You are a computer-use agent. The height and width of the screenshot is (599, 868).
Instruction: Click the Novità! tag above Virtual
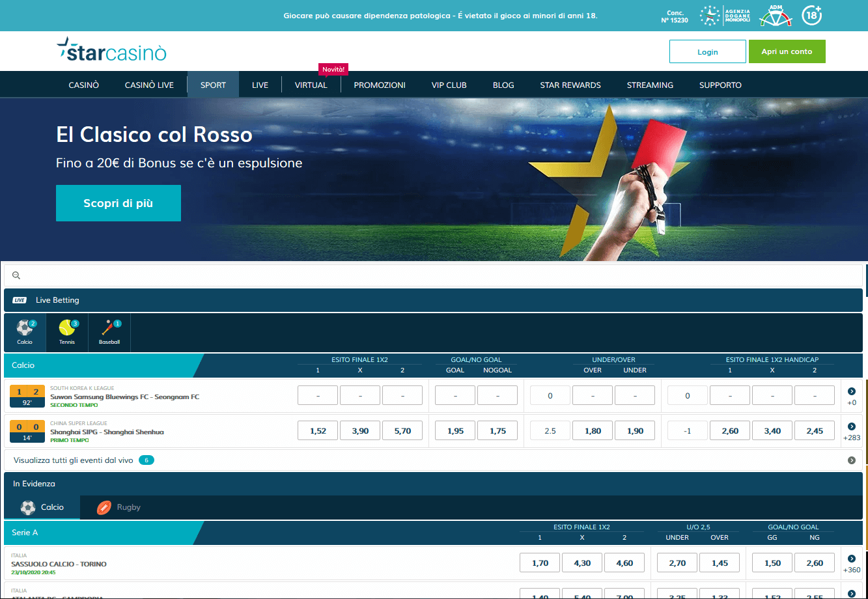(x=333, y=69)
